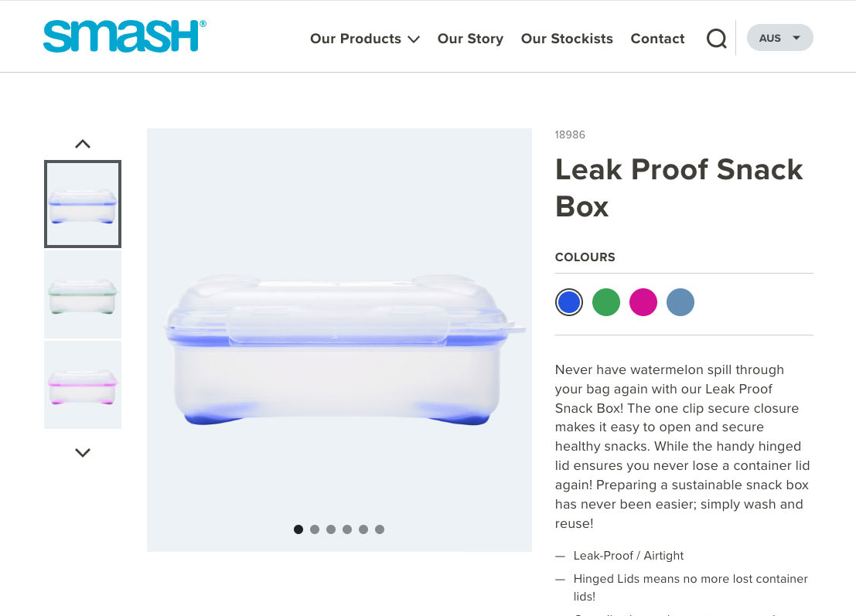This screenshot has height=616, width=856.
Task: View the green snack box thumbnail
Action: tap(83, 294)
